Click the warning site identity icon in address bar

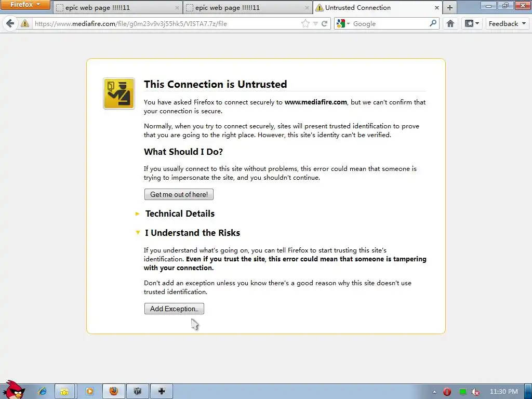25,23
